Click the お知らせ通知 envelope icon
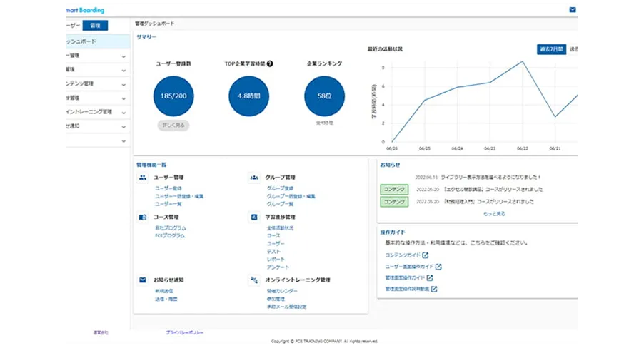The width and height of the screenshot is (644, 358). click(x=143, y=280)
